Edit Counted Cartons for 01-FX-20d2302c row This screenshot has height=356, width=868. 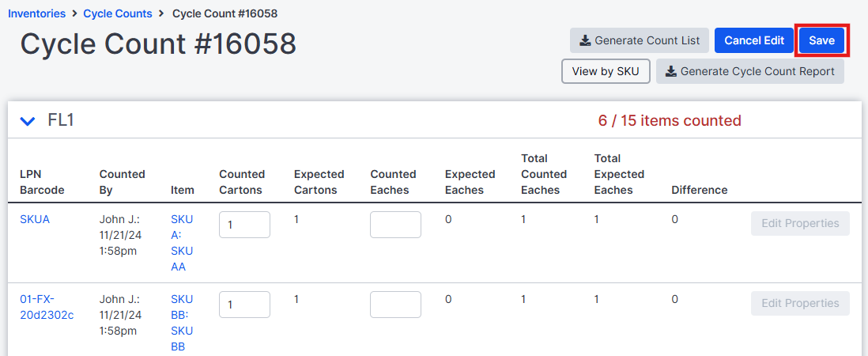pyautogui.click(x=245, y=305)
